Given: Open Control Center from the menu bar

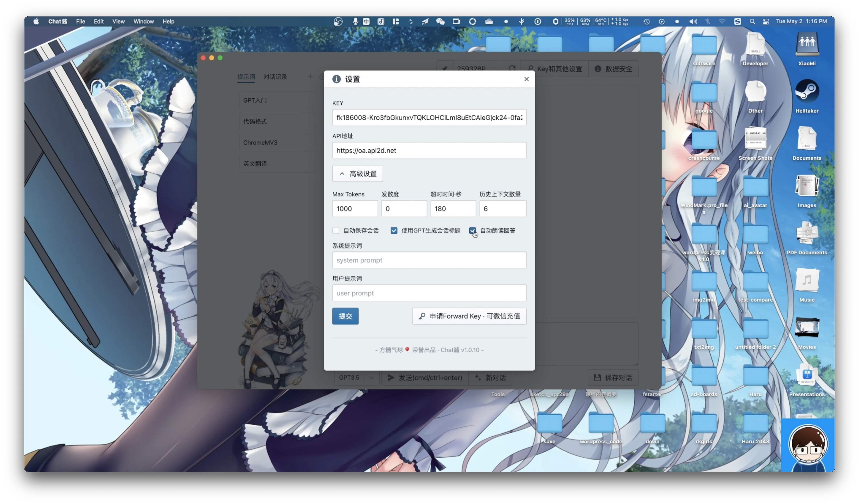Looking at the screenshot, I should [x=766, y=21].
